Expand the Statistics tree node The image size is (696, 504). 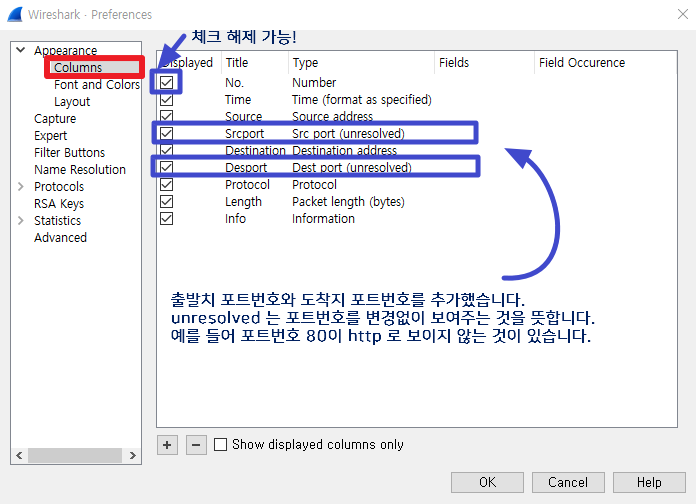point(20,220)
